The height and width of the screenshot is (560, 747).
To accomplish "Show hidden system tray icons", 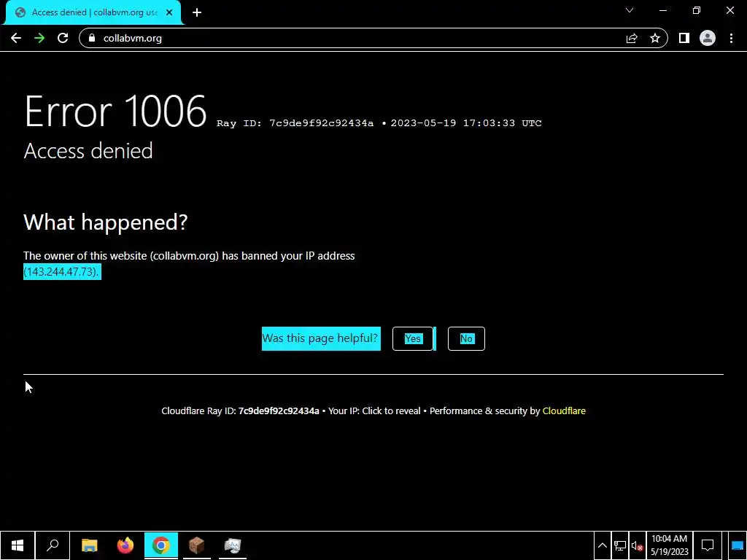I will pos(602,545).
